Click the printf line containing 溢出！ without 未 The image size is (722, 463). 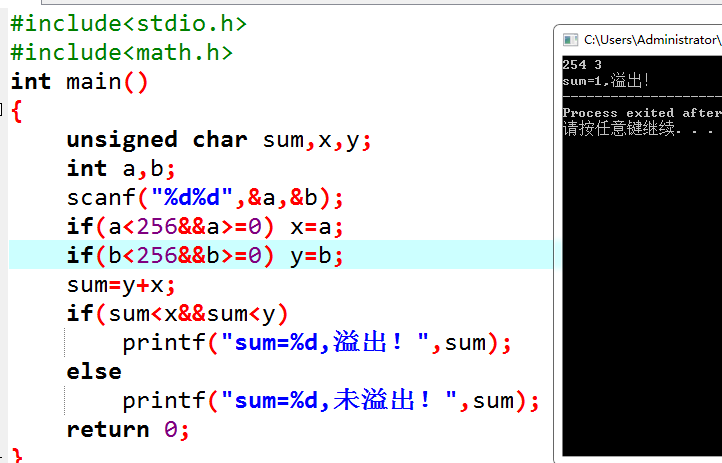point(317,343)
